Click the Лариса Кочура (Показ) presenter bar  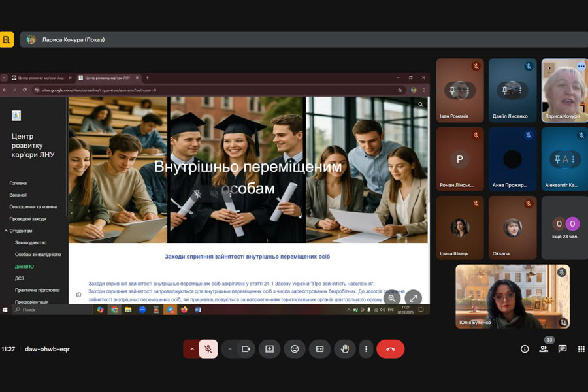[x=304, y=39]
